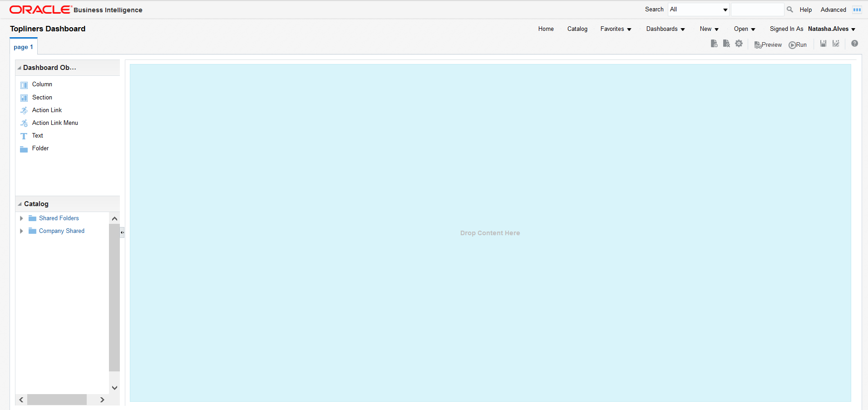
Task: Click the Shared Folders folder icon
Action: pos(32,218)
